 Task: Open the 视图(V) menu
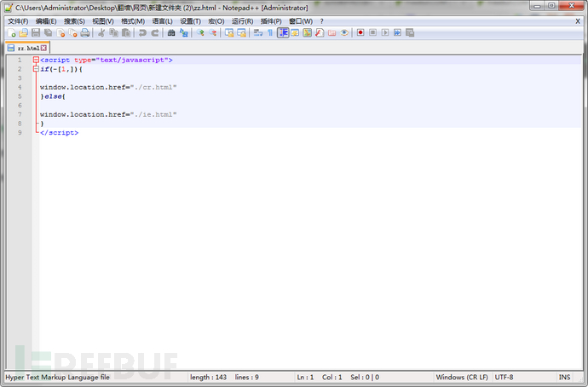pyautogui.click(x=103, y=21)
